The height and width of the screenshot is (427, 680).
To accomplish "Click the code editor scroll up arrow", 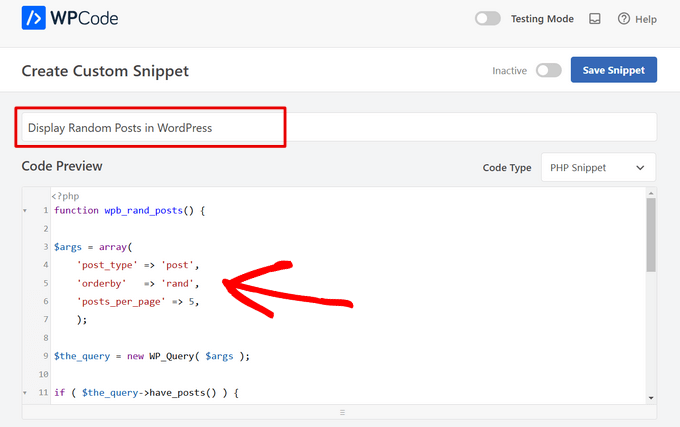I will pos(651,193).
